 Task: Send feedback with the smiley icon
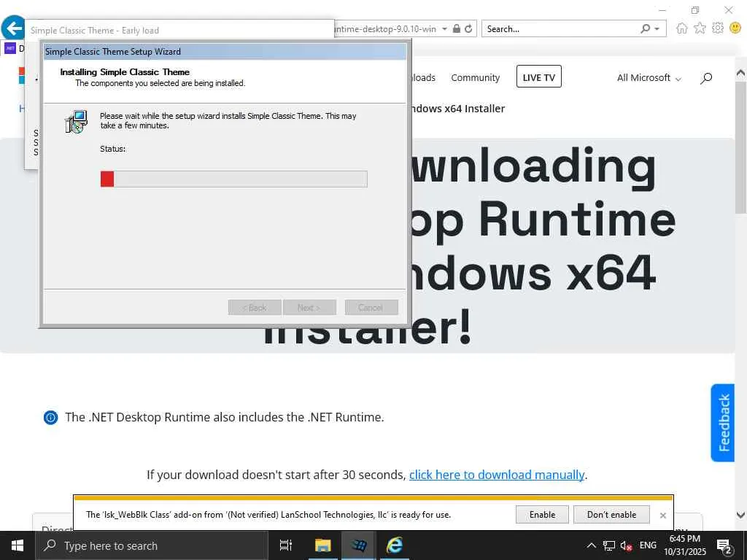[735, 28]
